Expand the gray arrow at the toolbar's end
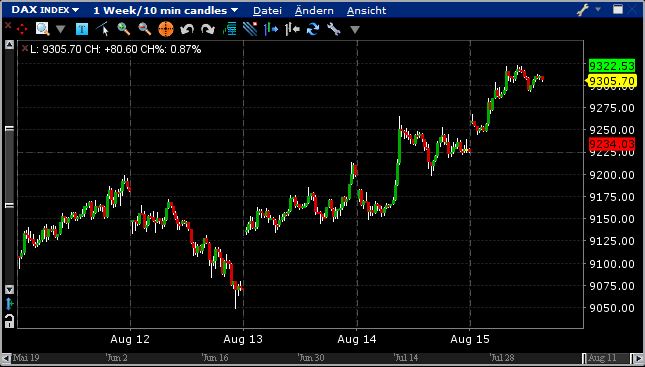 click(x=355, y=29)
